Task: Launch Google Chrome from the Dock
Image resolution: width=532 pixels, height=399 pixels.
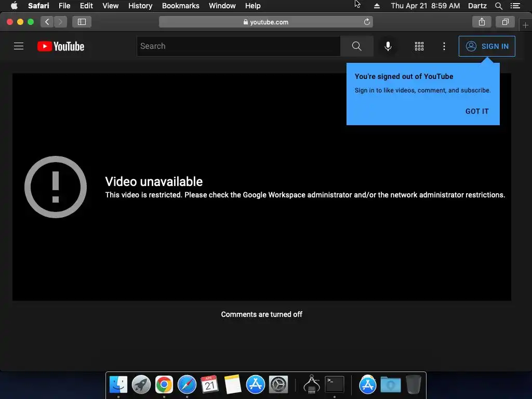Action: pos(164,384)
